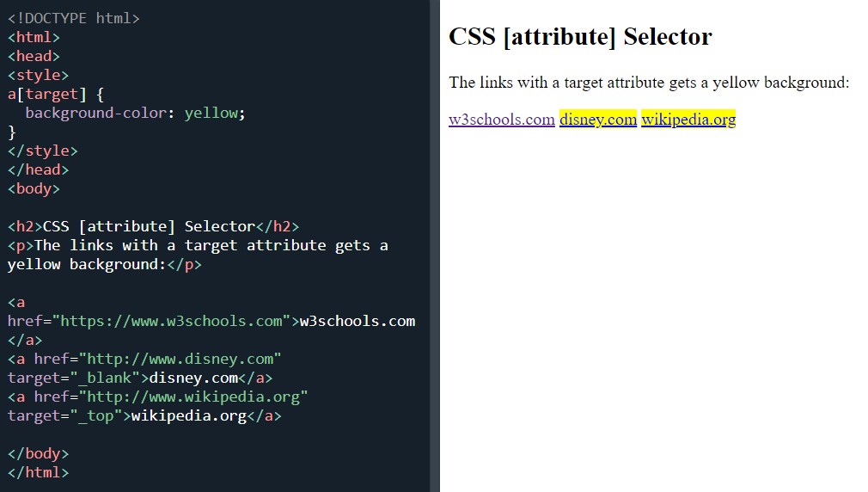Image resolution: width=868 pixels, height=492 pixels.
Task: Click the '<html>' opening tag line
Action: click(34, 37)
